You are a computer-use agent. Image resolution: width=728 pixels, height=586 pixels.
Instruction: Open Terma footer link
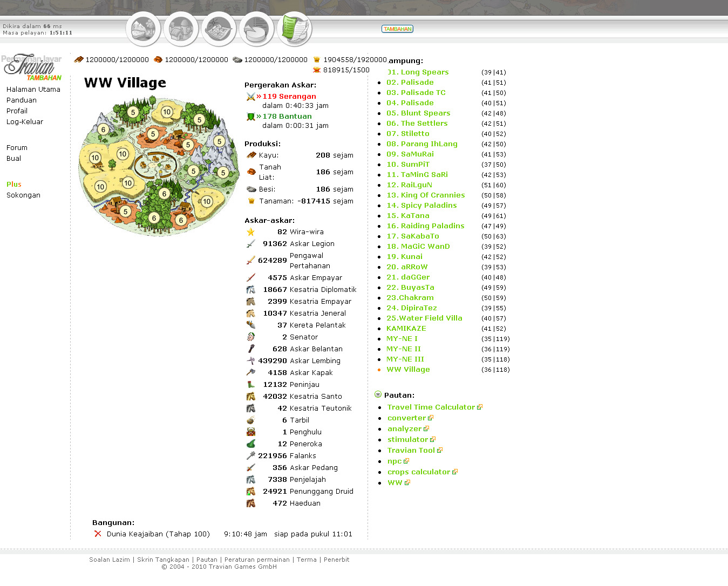(x=307, y=560)
